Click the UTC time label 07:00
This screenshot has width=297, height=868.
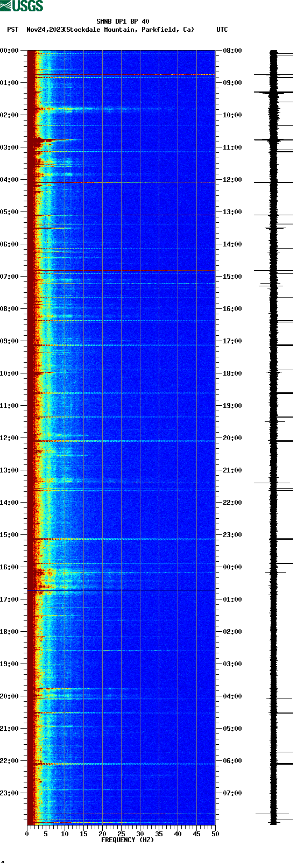[232, 793]
